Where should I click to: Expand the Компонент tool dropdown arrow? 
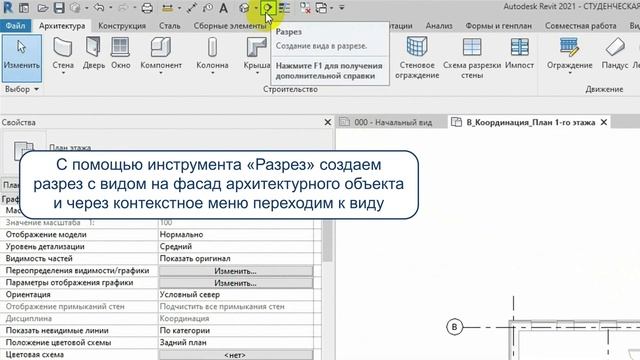pos(161,73)
